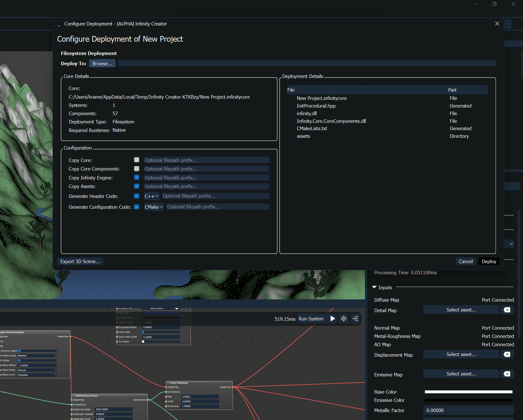
Task: Uncheck the Copy Infinity Engine checkbox
Action: point(137,178)
